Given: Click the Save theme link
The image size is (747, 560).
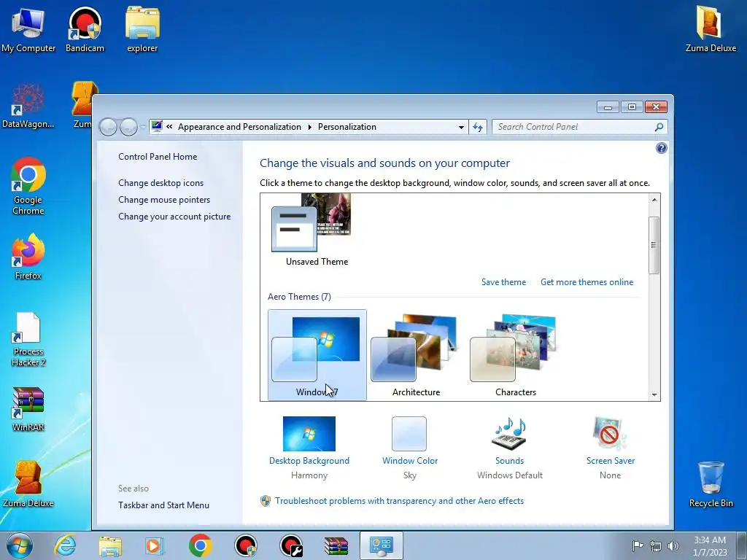Looking at the screenshot, I should 503,282.
